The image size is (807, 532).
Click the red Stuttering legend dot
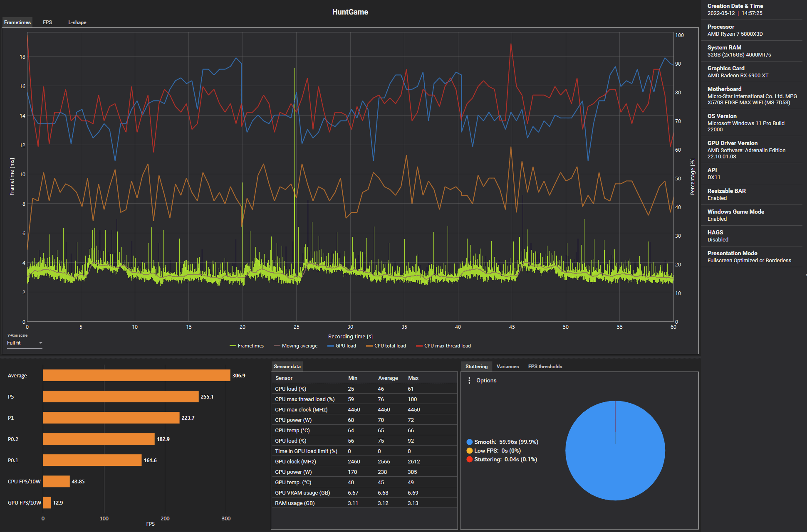point(470,460)
